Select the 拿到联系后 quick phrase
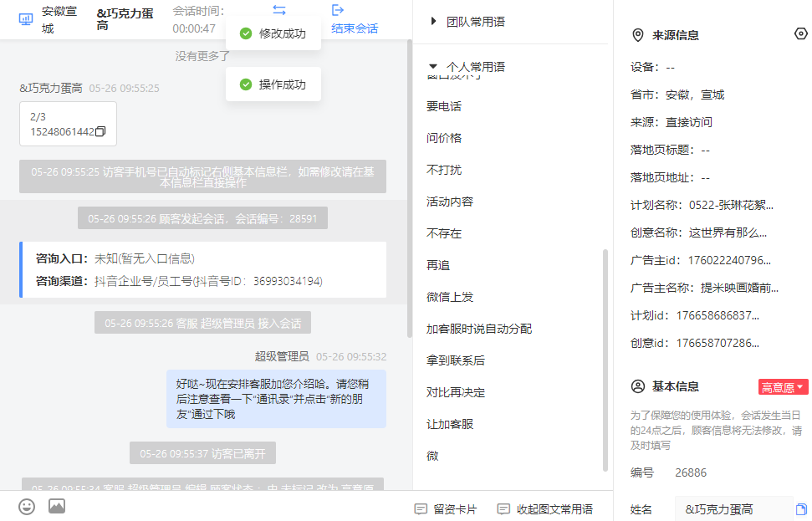 [456, 360]
